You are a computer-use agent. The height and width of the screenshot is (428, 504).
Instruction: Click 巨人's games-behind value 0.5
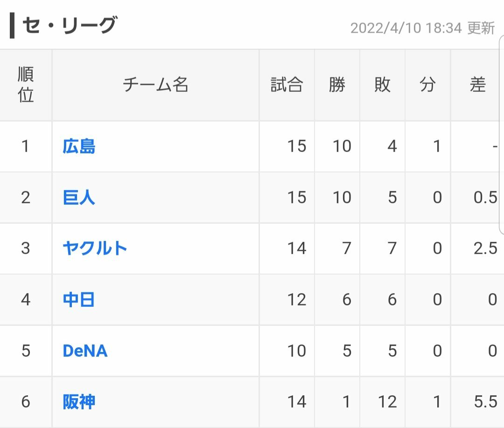tap(485, 198)
